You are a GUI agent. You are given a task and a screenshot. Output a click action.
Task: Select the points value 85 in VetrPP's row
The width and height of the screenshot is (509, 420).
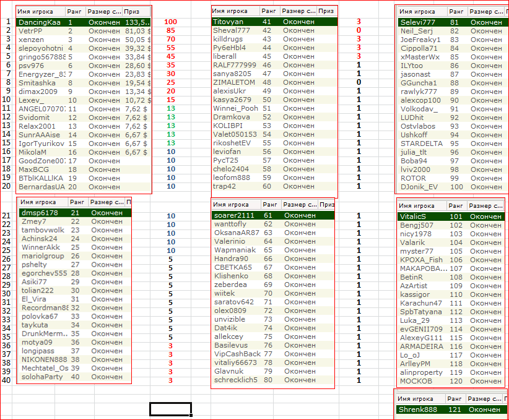pyautogui.click(x=170, y=31)
